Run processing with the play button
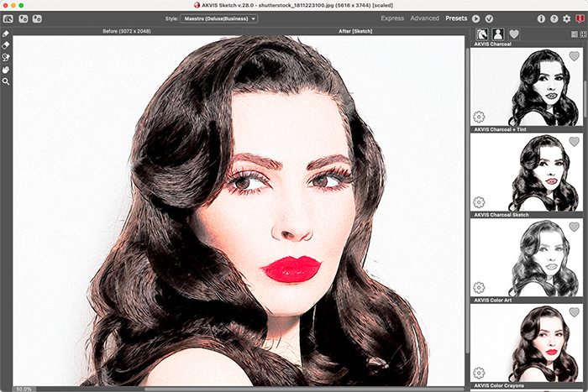This screenshot has width=588, height=392. pos(476,18)
